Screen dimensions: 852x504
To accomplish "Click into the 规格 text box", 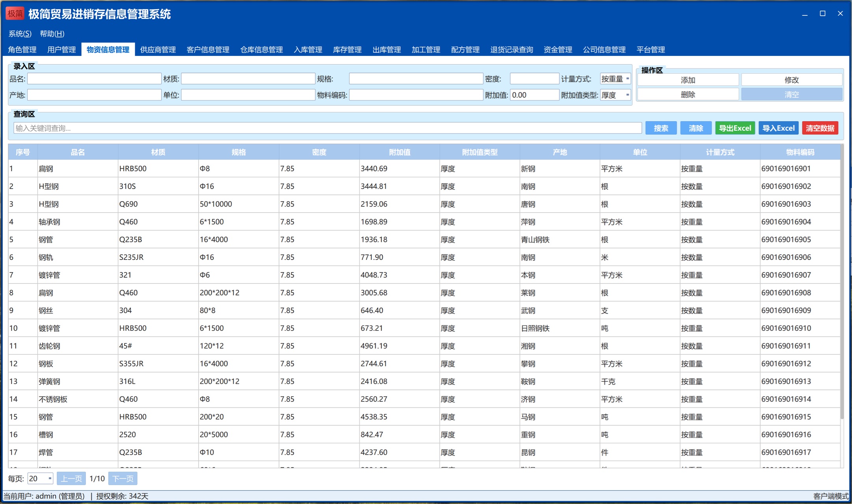I will (x=416, y=79).
